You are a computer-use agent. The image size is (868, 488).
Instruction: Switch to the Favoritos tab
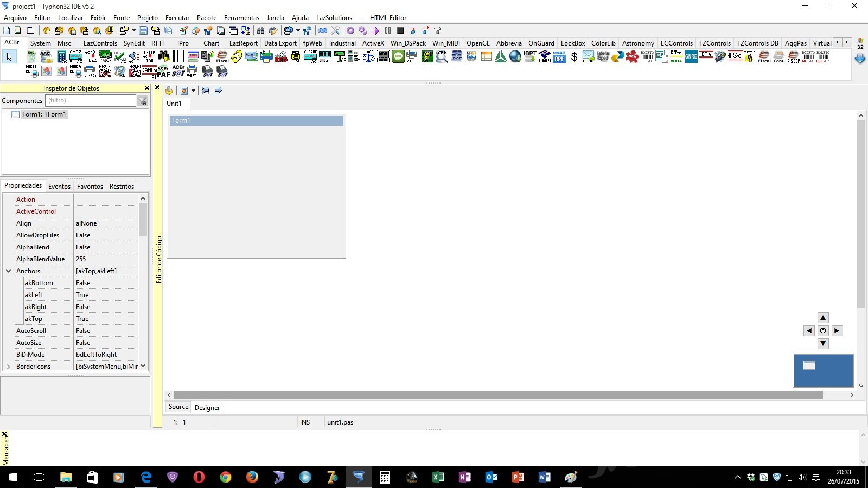[x=90, y=187]
